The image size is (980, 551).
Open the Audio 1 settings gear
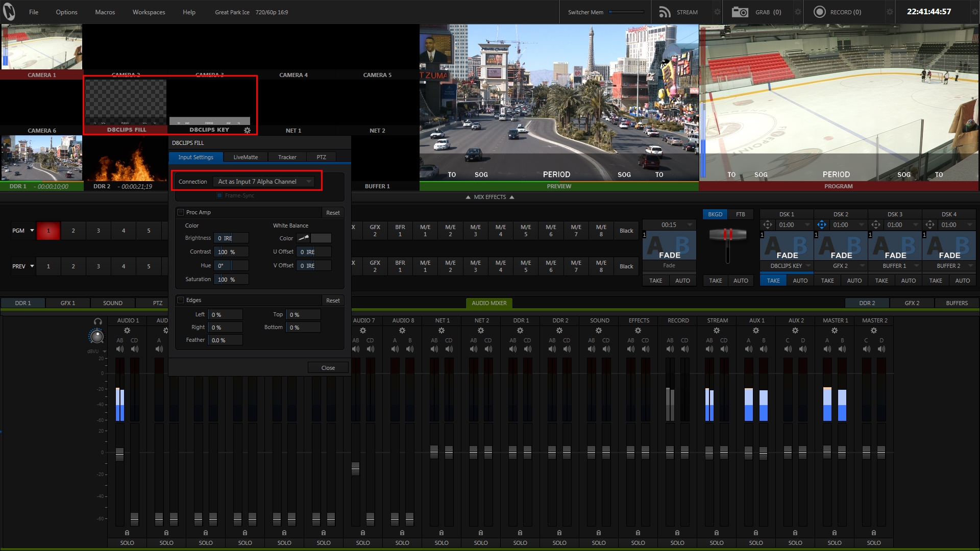[x=127, y=331]
